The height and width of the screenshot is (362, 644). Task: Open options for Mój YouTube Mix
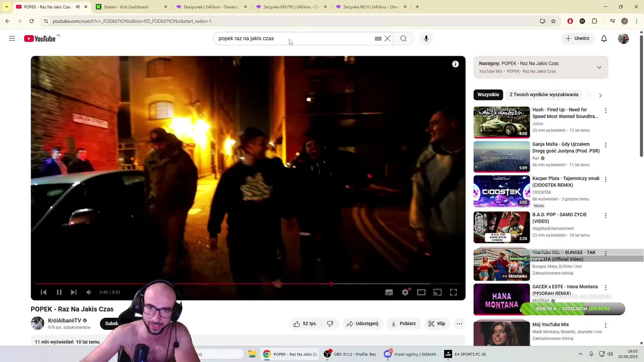point(605,326)
